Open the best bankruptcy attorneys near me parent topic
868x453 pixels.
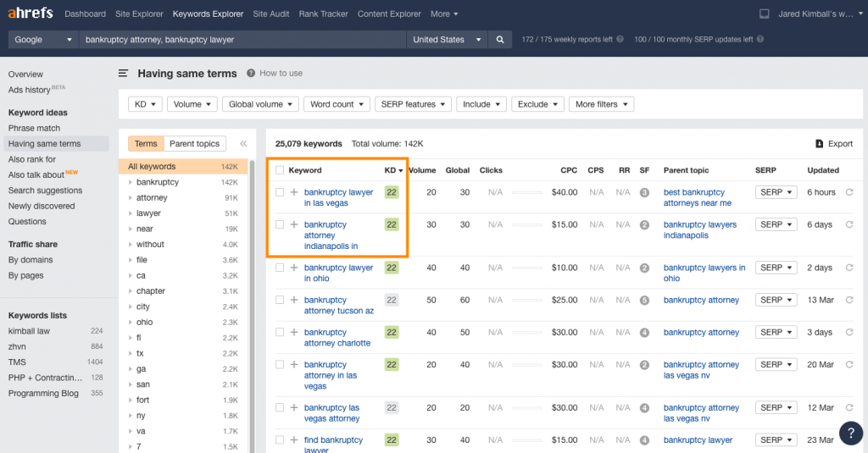[x=697, y=197]
